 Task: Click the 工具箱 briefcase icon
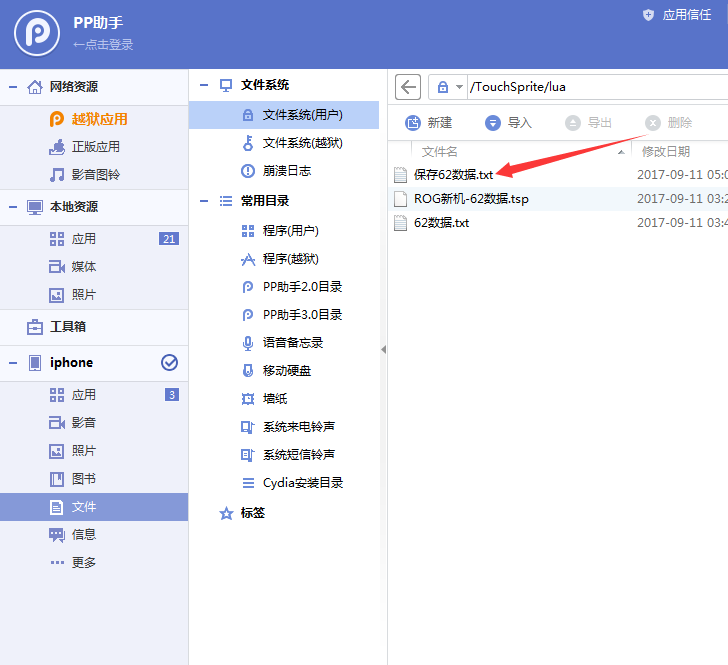point(35,327)
